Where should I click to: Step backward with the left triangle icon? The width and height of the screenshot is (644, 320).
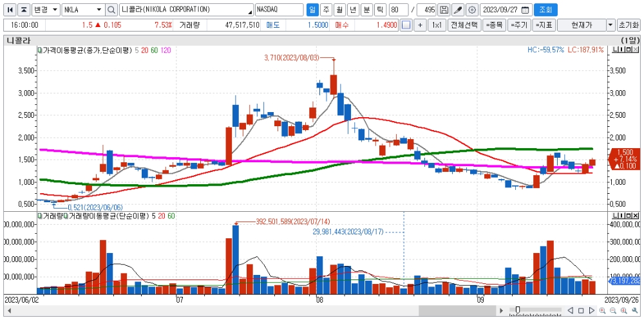pos(571,310)
